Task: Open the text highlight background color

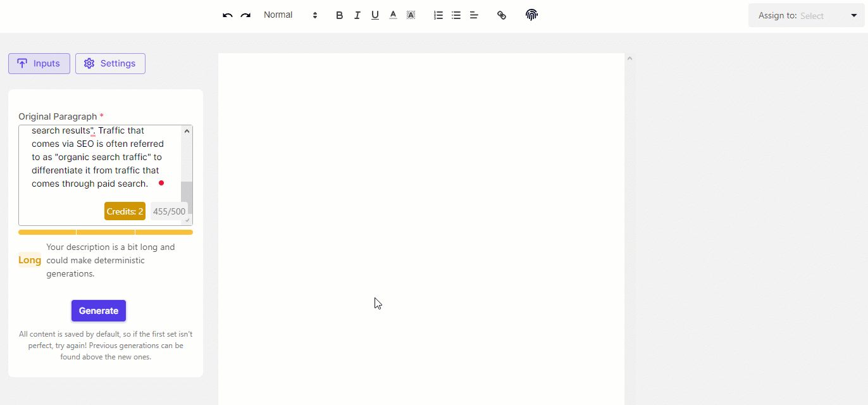Action: [x=411, y=15]
